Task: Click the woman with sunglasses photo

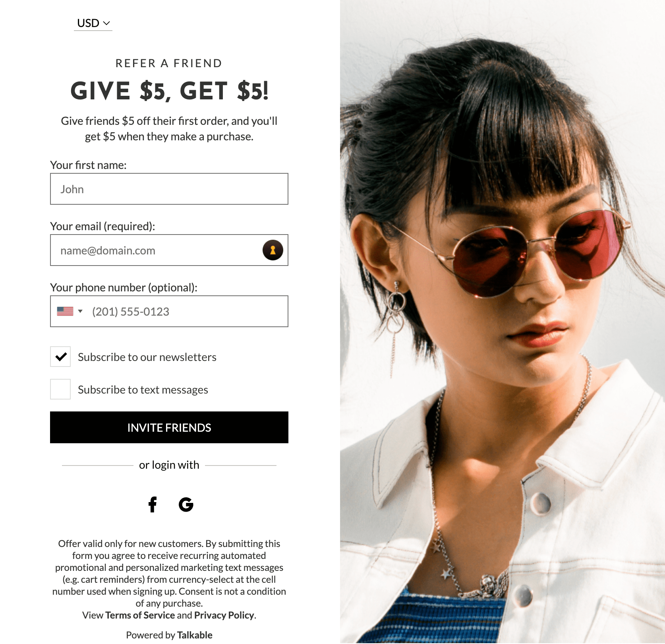Action: (503, 322)
